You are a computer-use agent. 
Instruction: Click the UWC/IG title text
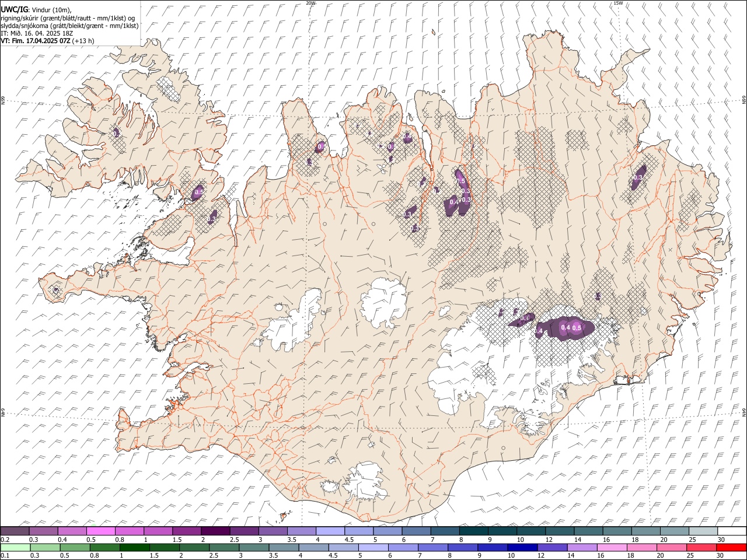pyautogui.click(x=14, y=9)
